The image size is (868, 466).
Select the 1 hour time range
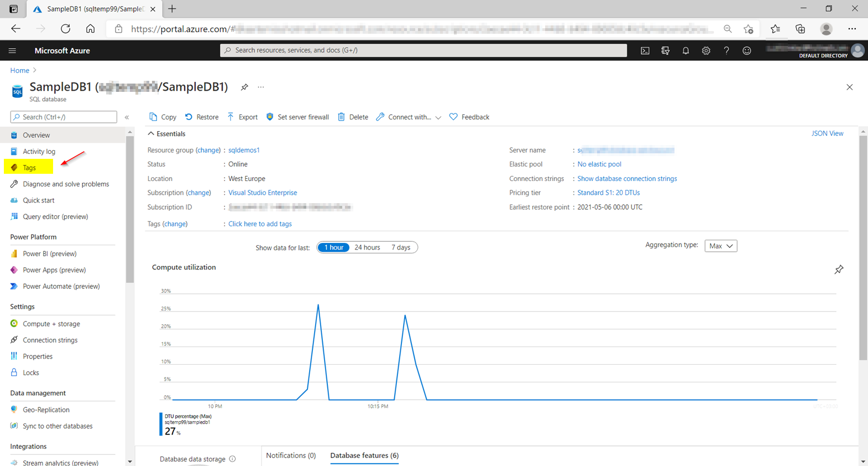point(333,247)
